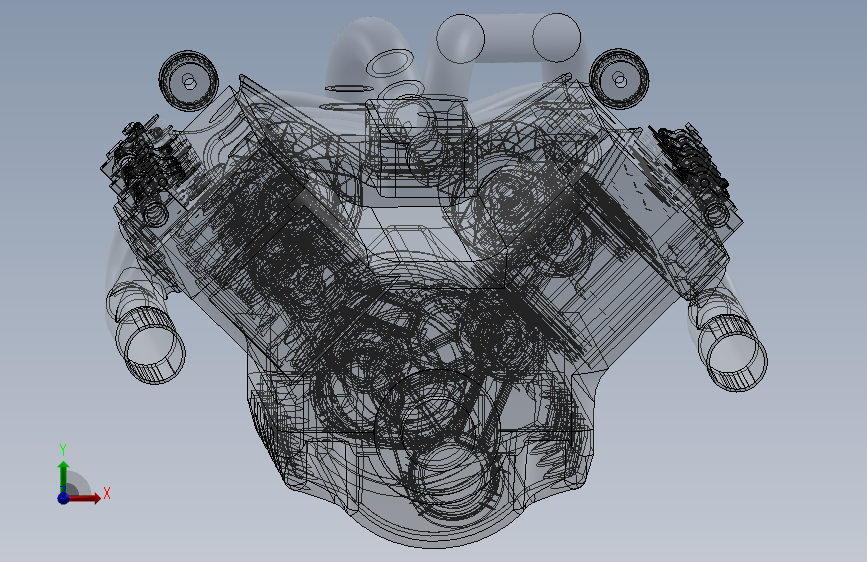The height and width of the screenshot is (562, 867).
Task: Click the green Y axis arrow of the triad
Action: tap(64, 476)
